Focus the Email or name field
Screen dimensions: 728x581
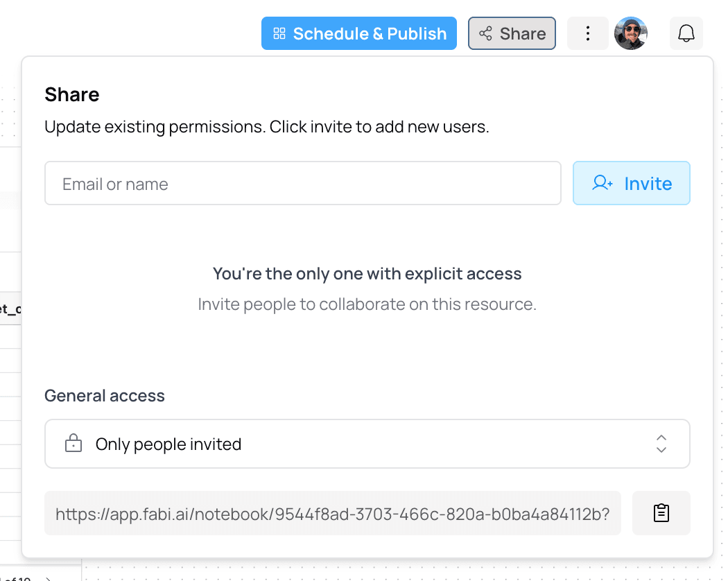click(302, 184)
